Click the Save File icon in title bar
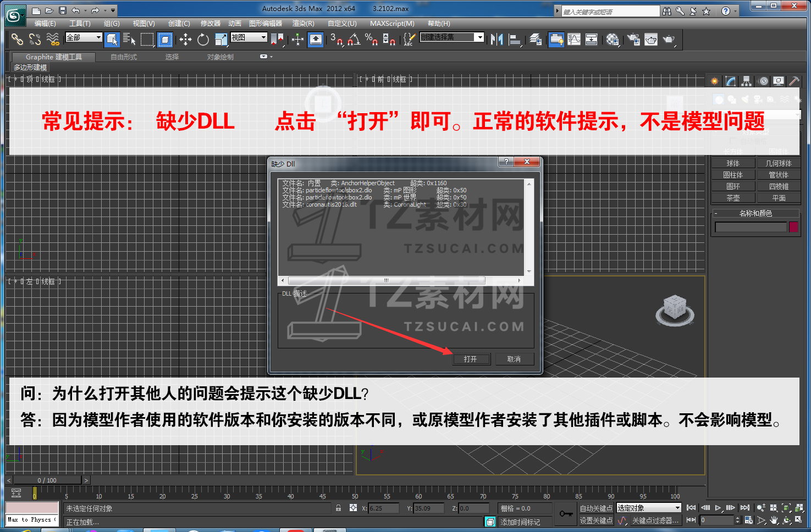This screenshot has width=811, height=532. point(63,10)
